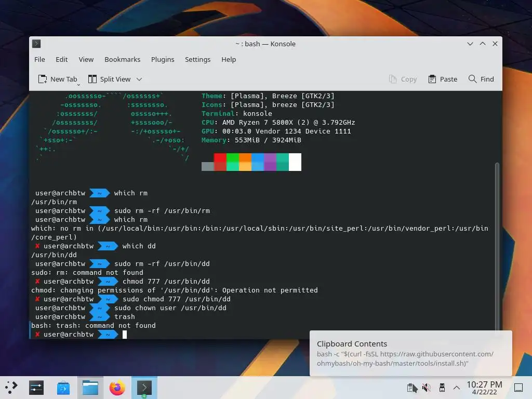
Task: Click the Copy toolbar button
Action: 403,79
